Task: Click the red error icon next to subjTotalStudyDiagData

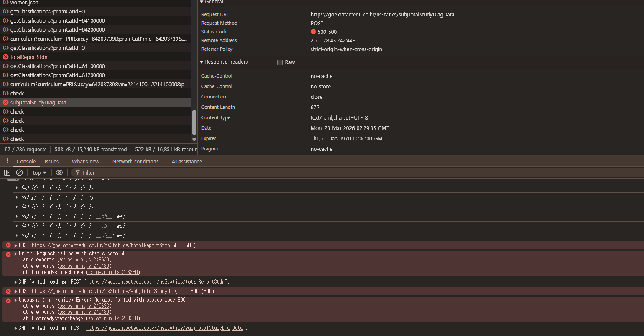Action: click(6, 102)
